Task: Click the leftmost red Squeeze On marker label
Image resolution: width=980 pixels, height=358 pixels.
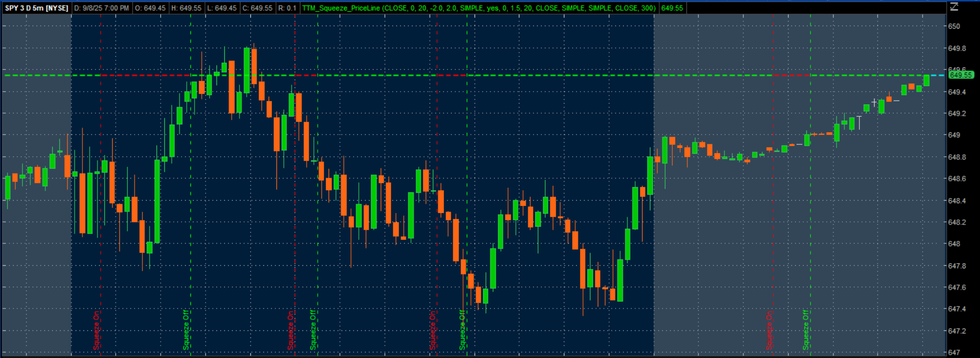Action: tap(96, 330)
